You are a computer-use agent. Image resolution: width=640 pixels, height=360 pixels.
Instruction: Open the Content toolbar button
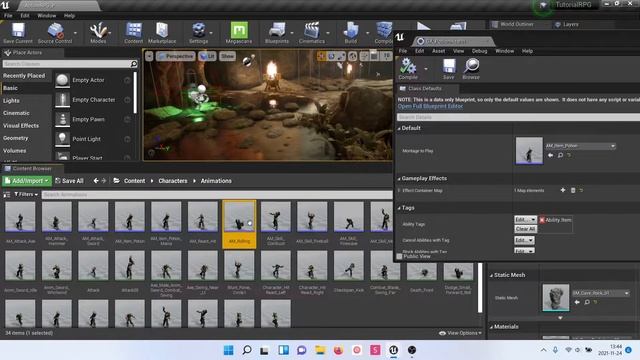pos(133,33)
